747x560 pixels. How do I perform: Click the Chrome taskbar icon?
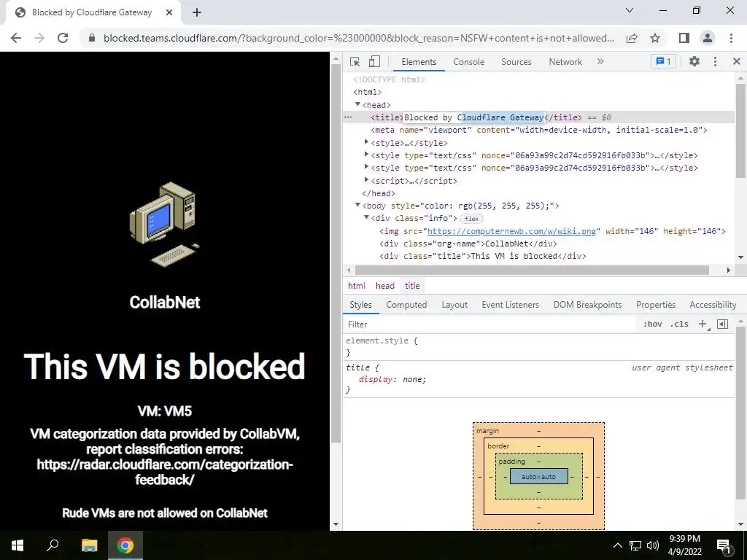125,545
